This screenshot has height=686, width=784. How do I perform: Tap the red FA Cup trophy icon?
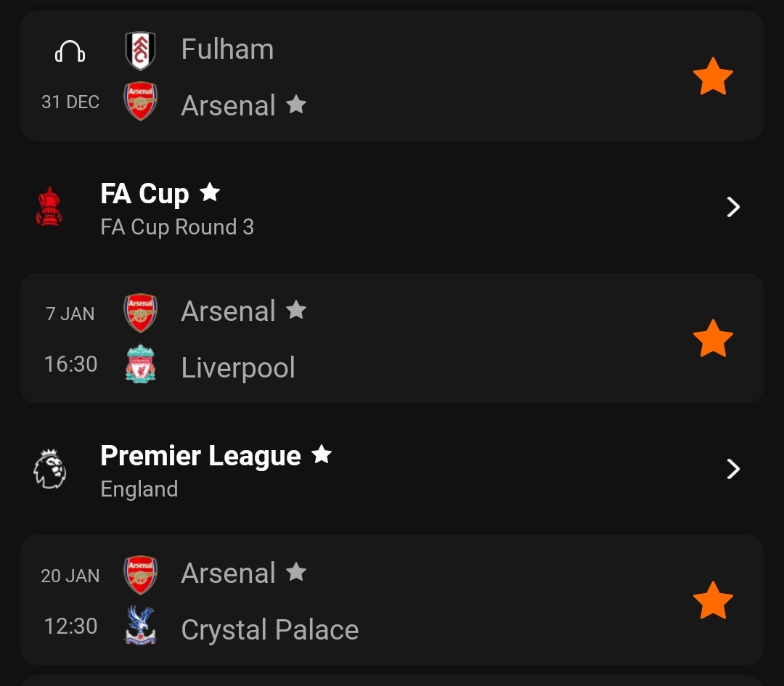pyautogui.click(x=49, y=206)
